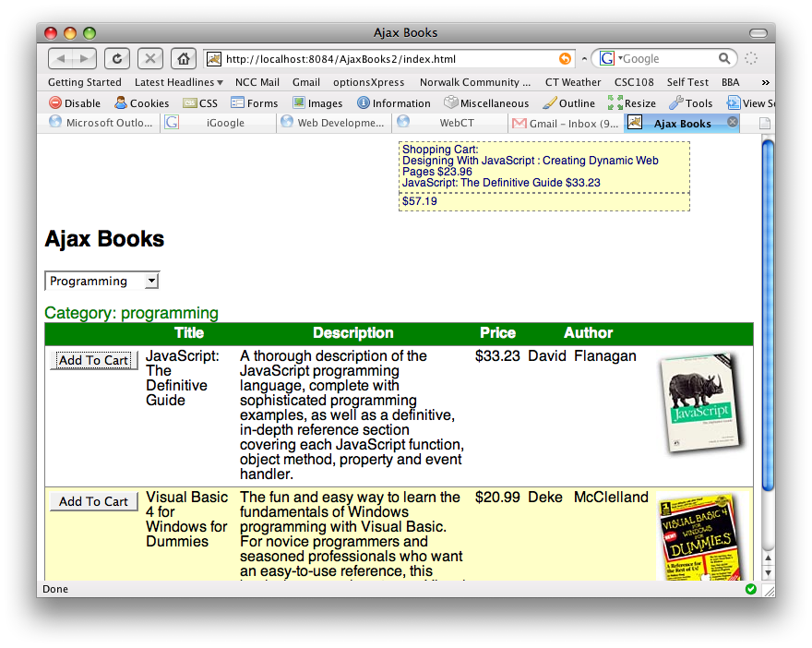Click the price $33.23 table cell
The height and width of the screenshot is (648, 812).
(497, 356)
